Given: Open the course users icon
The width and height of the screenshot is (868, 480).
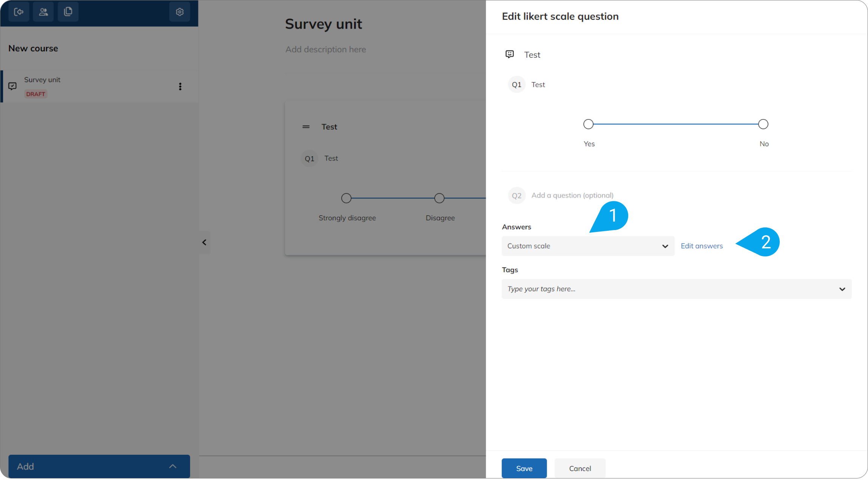Looking at the screenshot, I should (43, 12).
